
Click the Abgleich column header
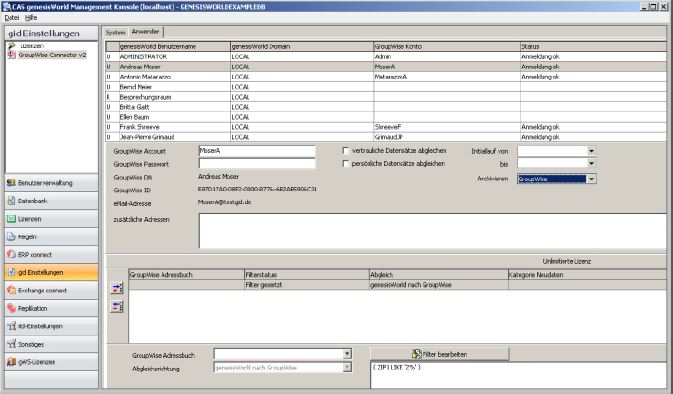coord(439,275)
